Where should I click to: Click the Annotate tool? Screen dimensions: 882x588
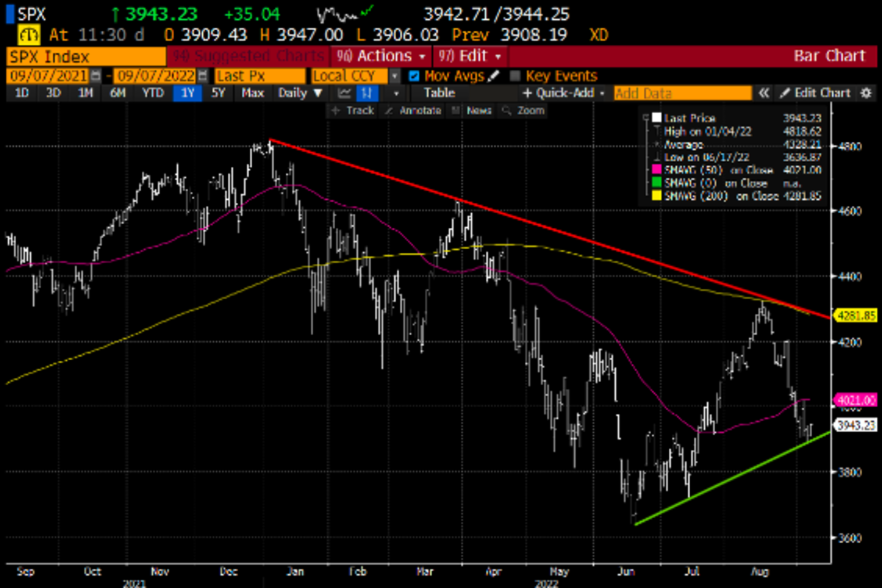coord(416,110)
